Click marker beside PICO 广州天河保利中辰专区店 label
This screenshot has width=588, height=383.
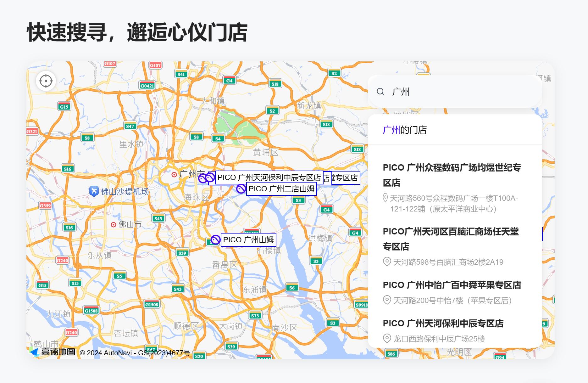click(210, 177)
